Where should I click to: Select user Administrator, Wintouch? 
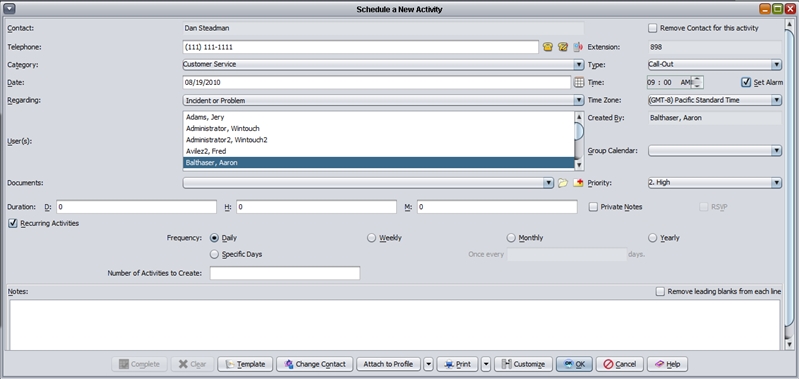point(378,128)
